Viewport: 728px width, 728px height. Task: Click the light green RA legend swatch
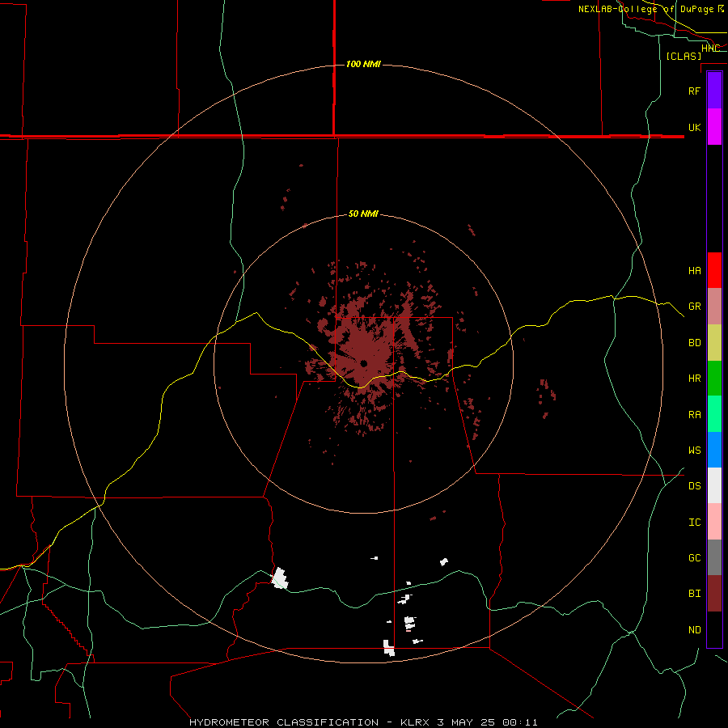[714, 414]
